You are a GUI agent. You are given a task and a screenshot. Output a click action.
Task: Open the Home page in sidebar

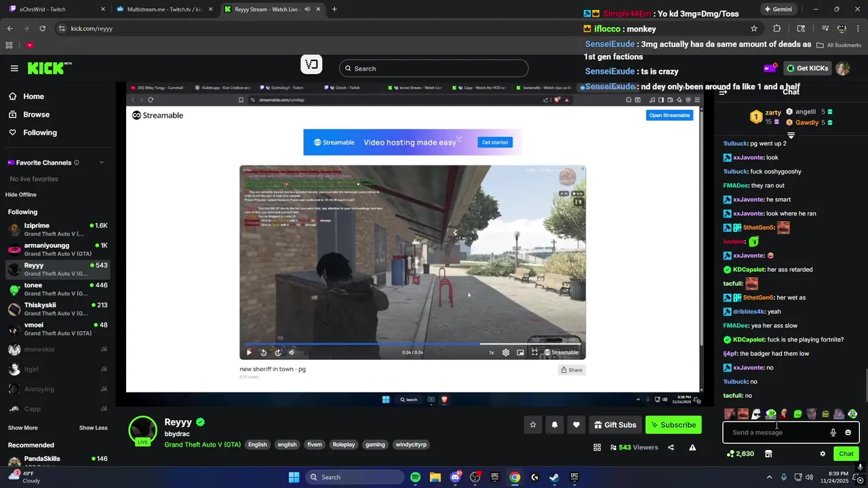33,96
